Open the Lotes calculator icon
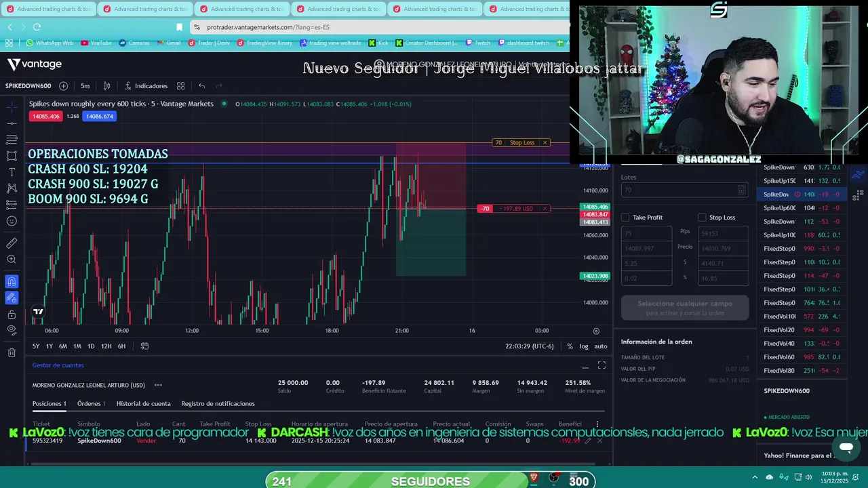Viewport: 868px width, 488px height. click(742, 190)
